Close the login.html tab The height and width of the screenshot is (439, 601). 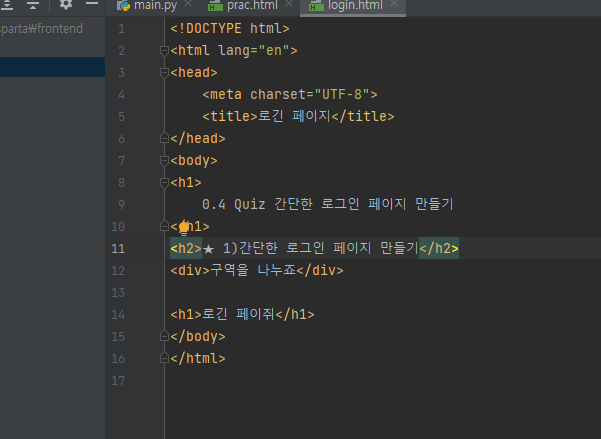394,4
